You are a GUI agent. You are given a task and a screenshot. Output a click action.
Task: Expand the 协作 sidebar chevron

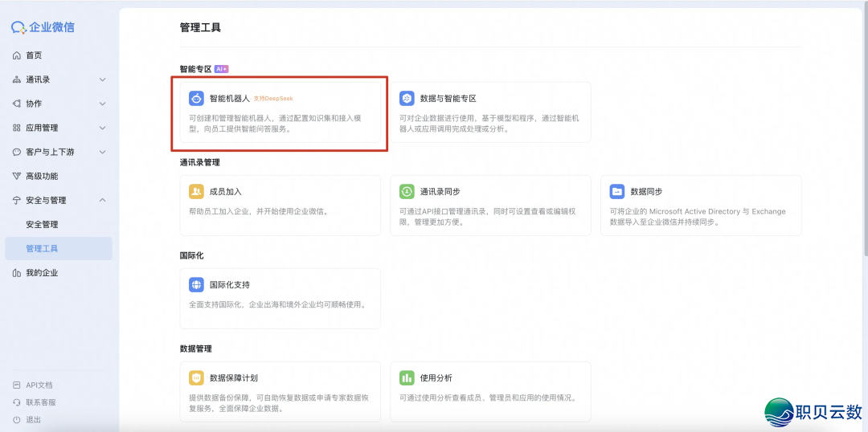pos(102,104)
